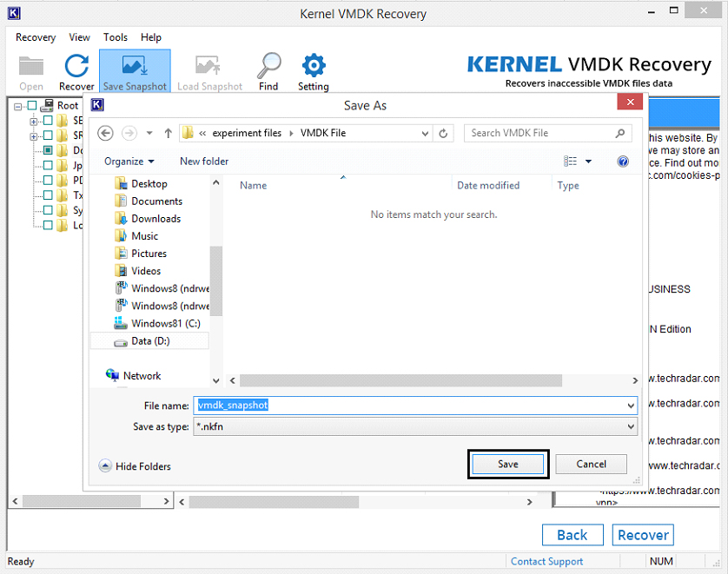Click the Save button
Viewport: 728px width, 574px height.
click(508, 464)
